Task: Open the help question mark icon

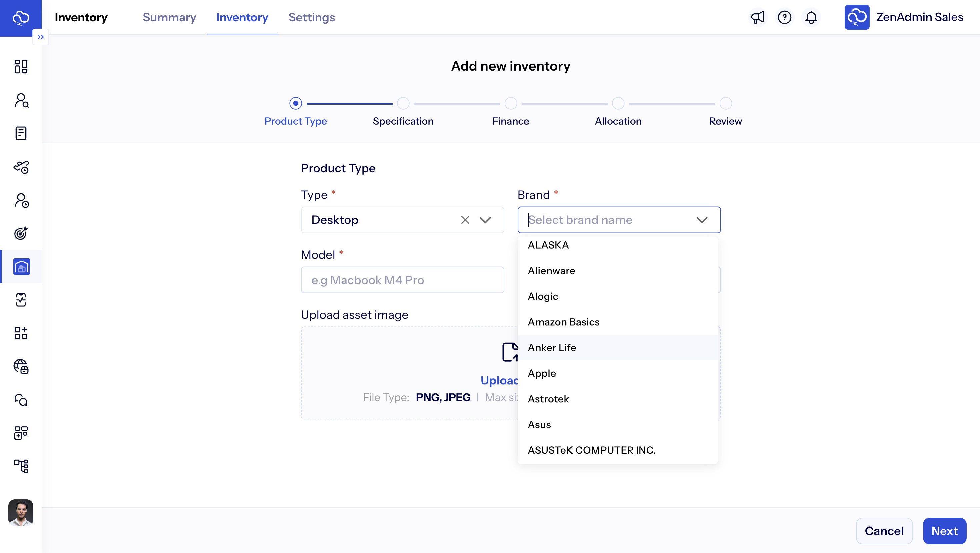Action: pyautogui.click(x=784, y=17)
